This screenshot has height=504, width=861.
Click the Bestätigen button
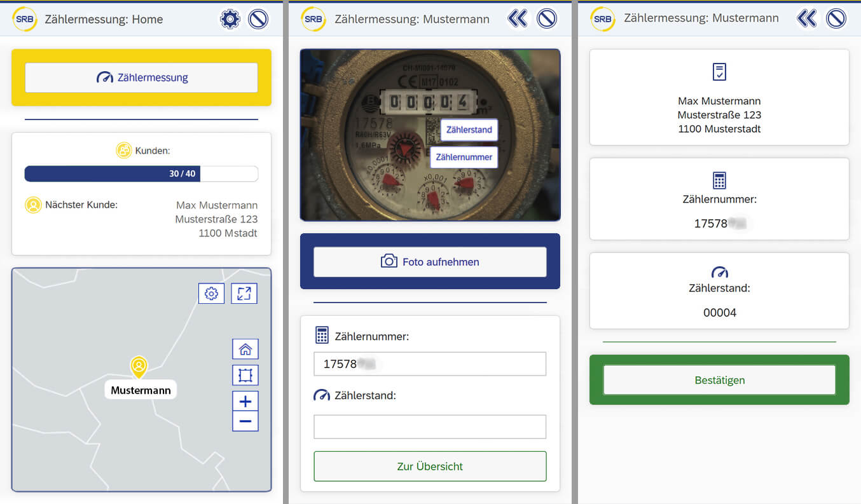tap(719, 380)
